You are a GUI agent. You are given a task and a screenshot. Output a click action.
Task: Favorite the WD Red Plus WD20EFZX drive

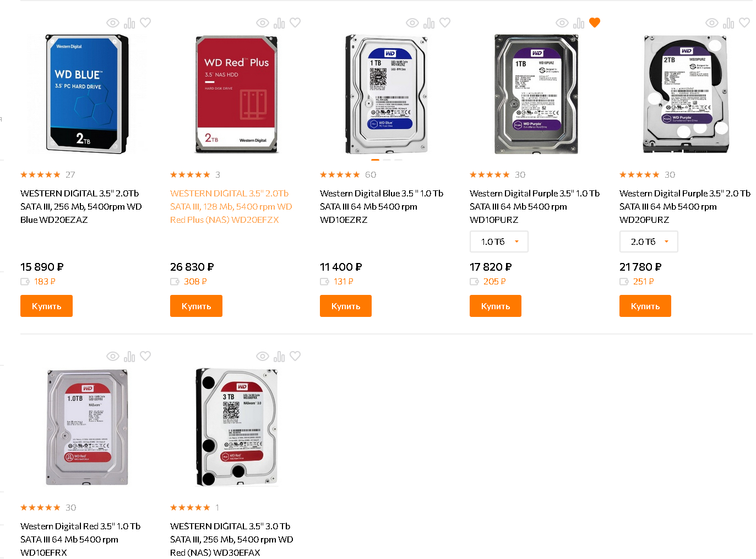295,23
